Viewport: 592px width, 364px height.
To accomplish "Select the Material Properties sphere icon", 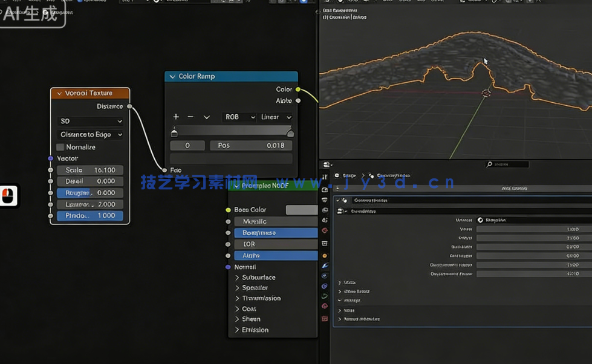I will (x=325, y=306).
